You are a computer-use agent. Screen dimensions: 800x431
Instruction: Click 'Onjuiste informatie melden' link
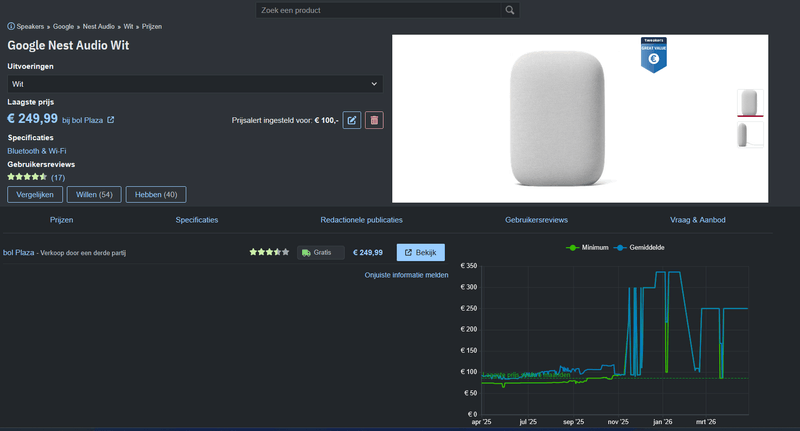tap(407, 275)
